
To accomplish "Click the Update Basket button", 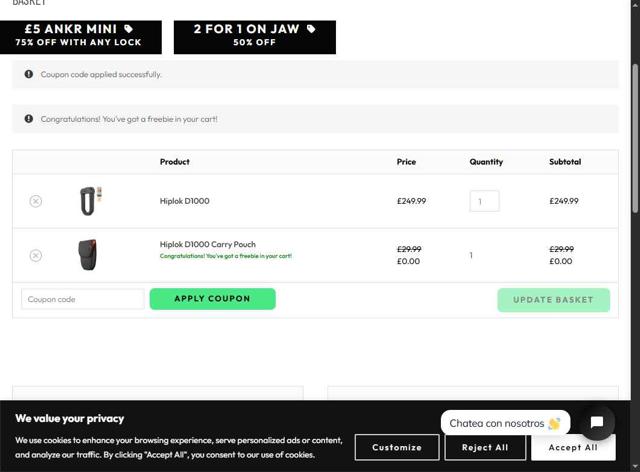I will [553, 300].
